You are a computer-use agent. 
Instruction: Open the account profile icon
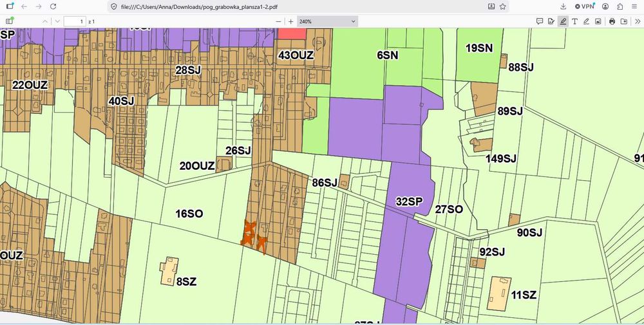[605, 6]
